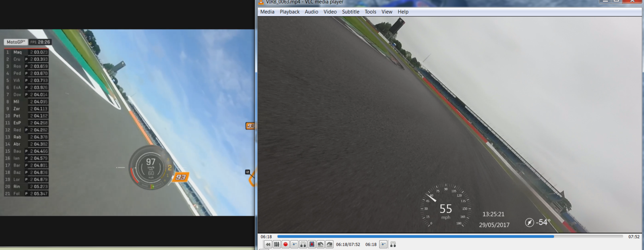
Task: Open the View menu
Action: (x=387, y=12)
